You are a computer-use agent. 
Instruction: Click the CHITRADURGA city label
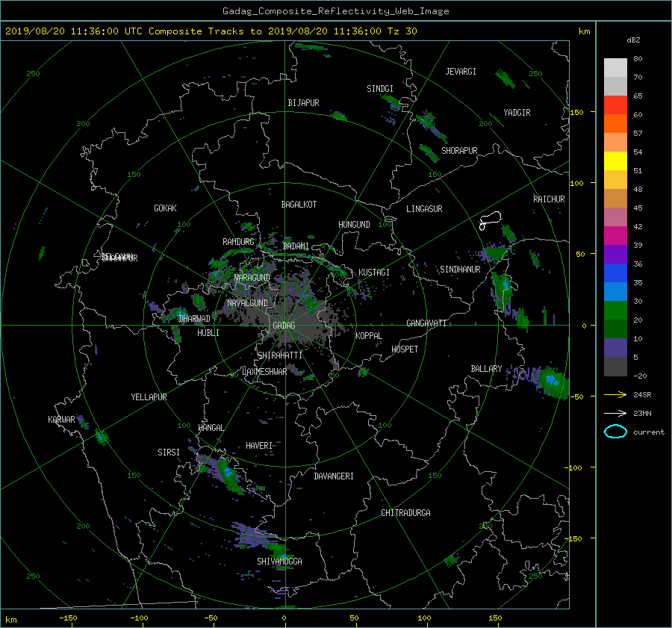click(405, 513)
